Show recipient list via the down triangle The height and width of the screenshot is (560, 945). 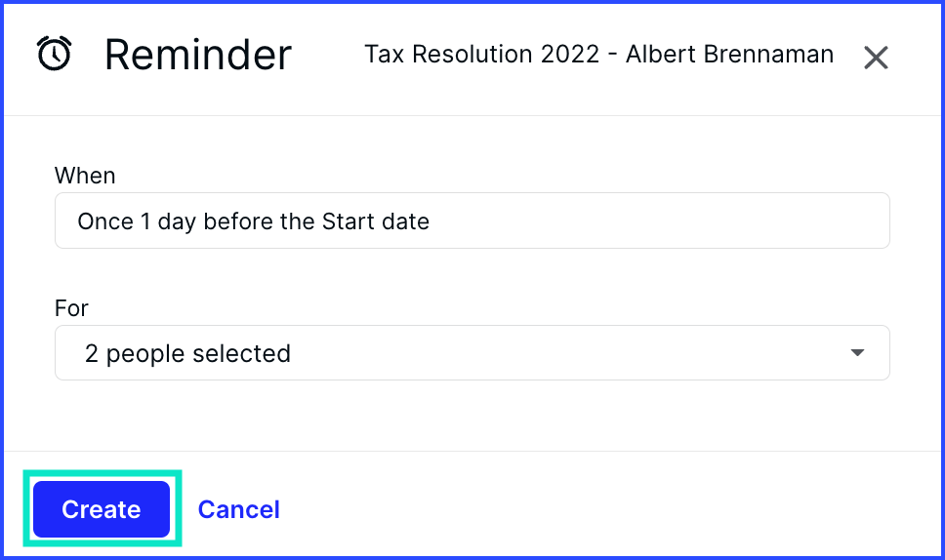click(x=857, y=352)
